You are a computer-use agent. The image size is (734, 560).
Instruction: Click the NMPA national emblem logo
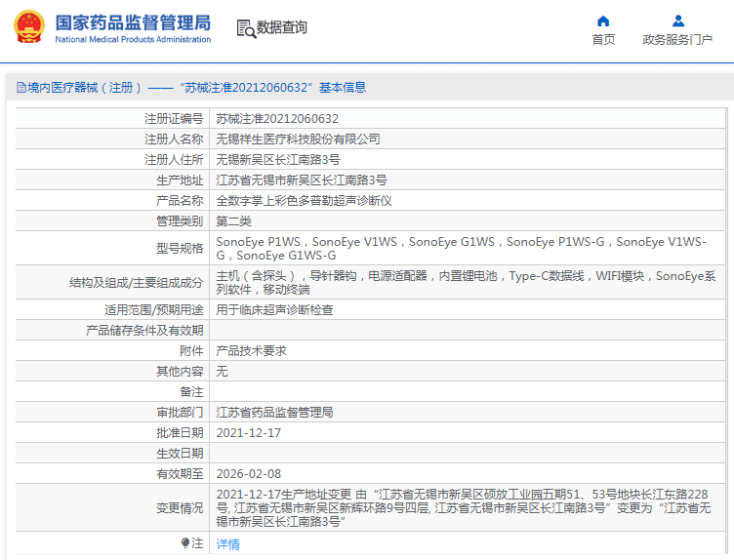pos(28,27)
